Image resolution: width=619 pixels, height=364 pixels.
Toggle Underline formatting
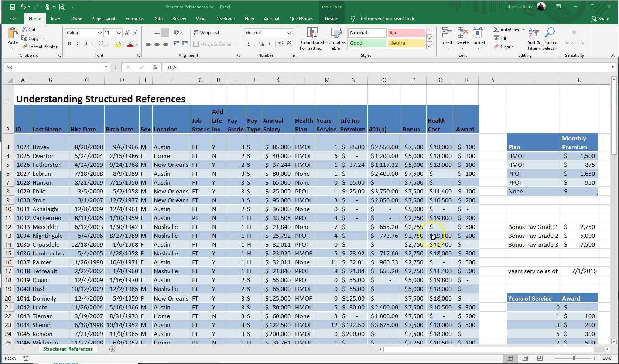tap(85, 44)
